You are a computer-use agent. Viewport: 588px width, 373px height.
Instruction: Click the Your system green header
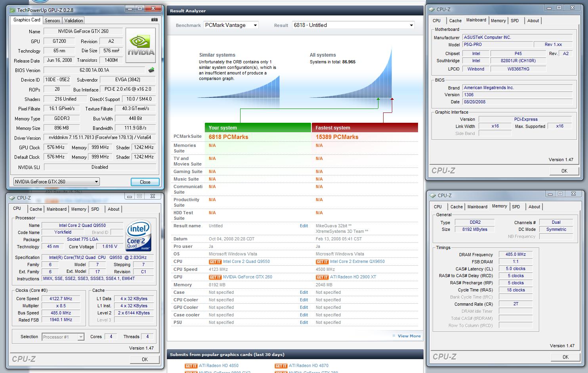point(258,128)
